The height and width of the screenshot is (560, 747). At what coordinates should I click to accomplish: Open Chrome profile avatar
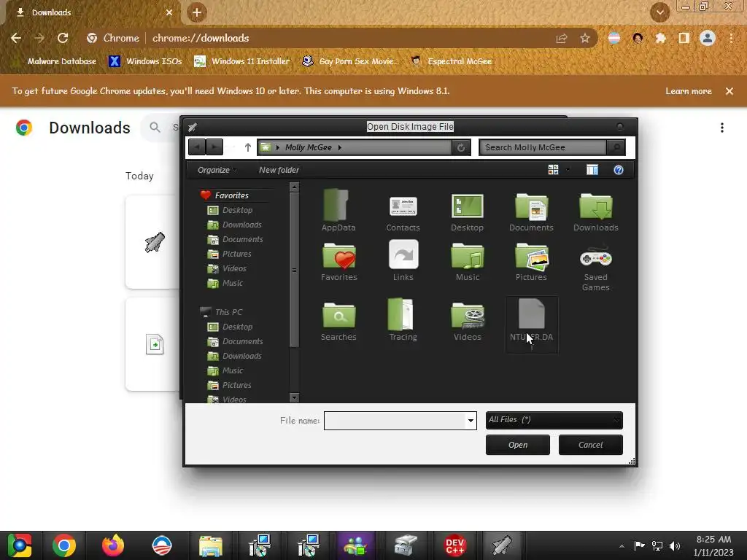pyautogui.click(x=708, y=38)
